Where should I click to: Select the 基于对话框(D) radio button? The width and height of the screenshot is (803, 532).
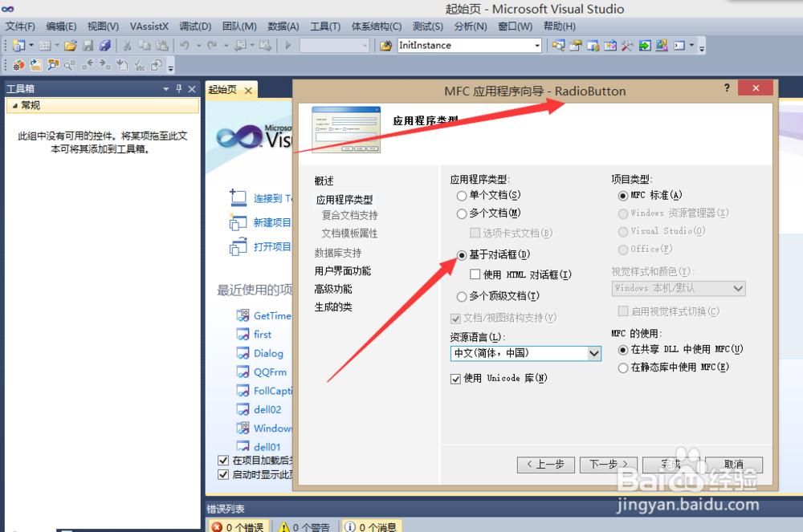pos(462,254)
